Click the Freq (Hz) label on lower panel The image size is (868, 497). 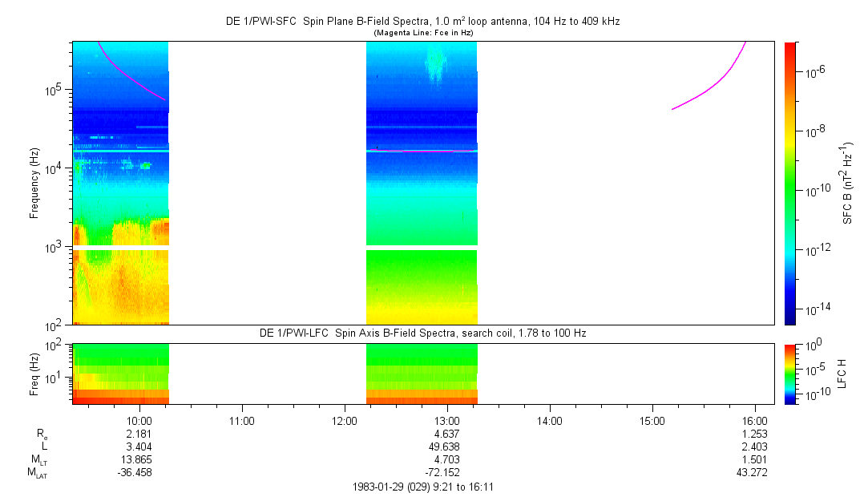[34, 373]
